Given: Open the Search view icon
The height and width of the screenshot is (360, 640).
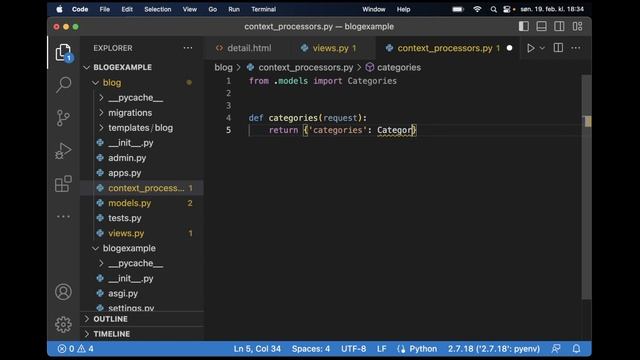Looking at the screenshot, I should [63, 85].
